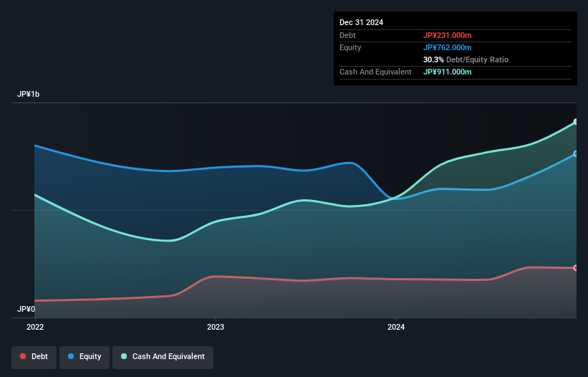Click the JP¥1b y-axis label
The width and height of the screenshot is (588, 377).
click(x=28, y=94)
